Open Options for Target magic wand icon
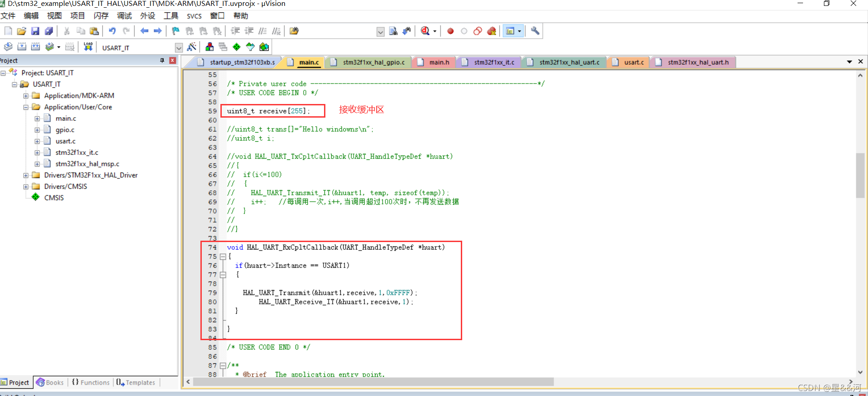Image resolution: width=868 pixels, height=396 pixels. coord(192,47)
